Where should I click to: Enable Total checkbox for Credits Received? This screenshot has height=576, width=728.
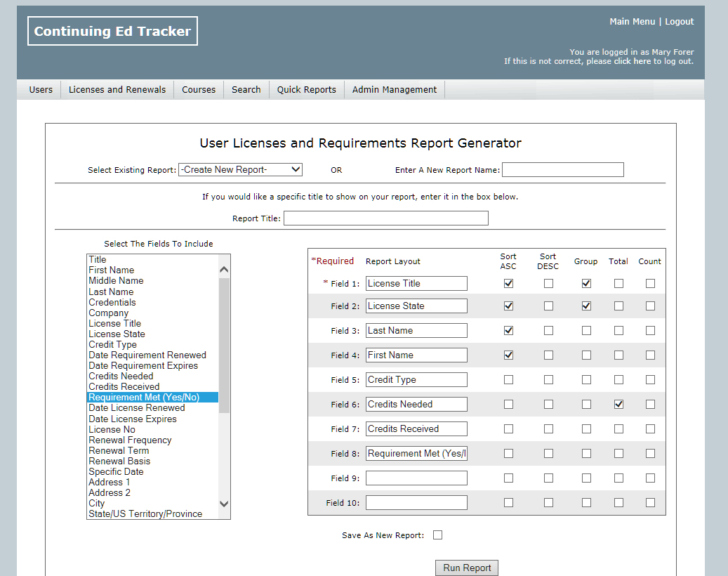[618, 429]
